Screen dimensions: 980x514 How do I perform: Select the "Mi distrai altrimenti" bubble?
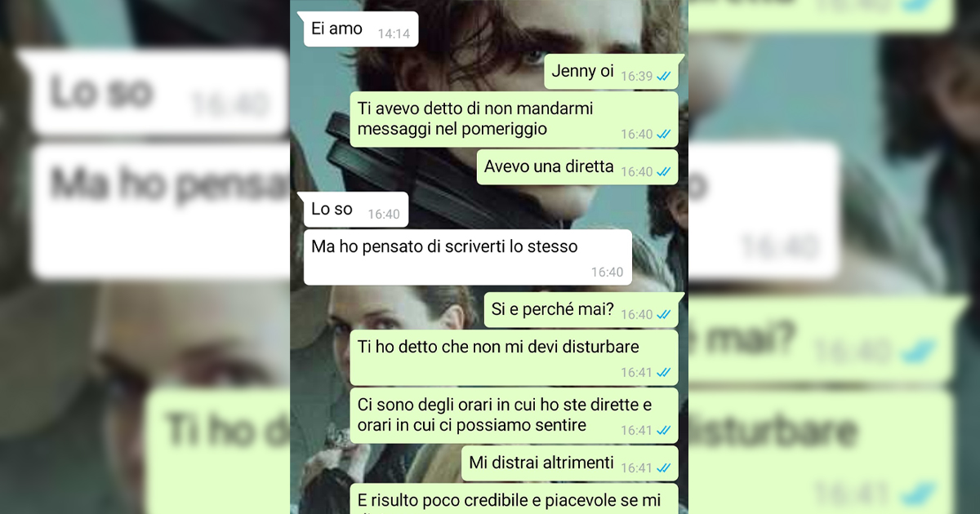coord(570,463)
